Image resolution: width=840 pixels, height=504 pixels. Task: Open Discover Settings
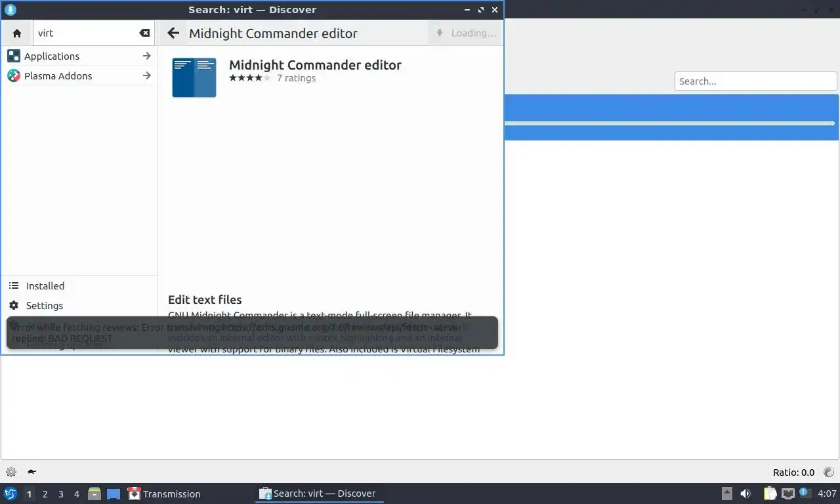(79, 306)
